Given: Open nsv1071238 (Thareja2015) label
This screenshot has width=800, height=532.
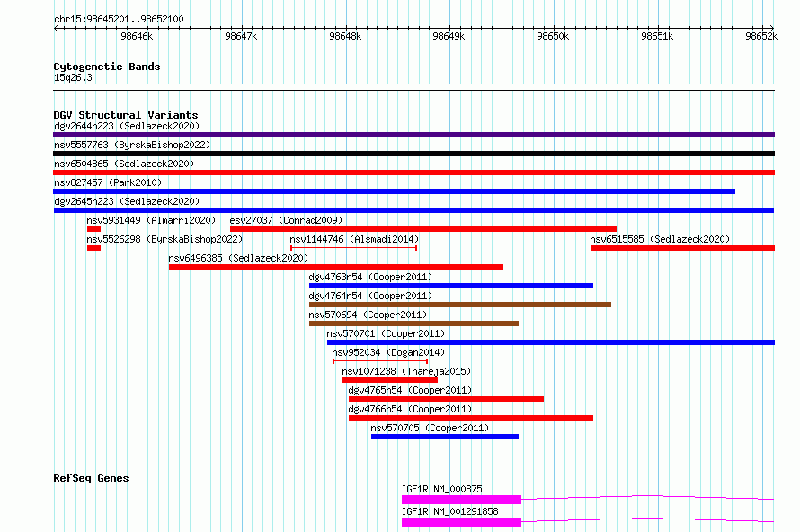Looking at the screenshot, I should coord(406,371).
